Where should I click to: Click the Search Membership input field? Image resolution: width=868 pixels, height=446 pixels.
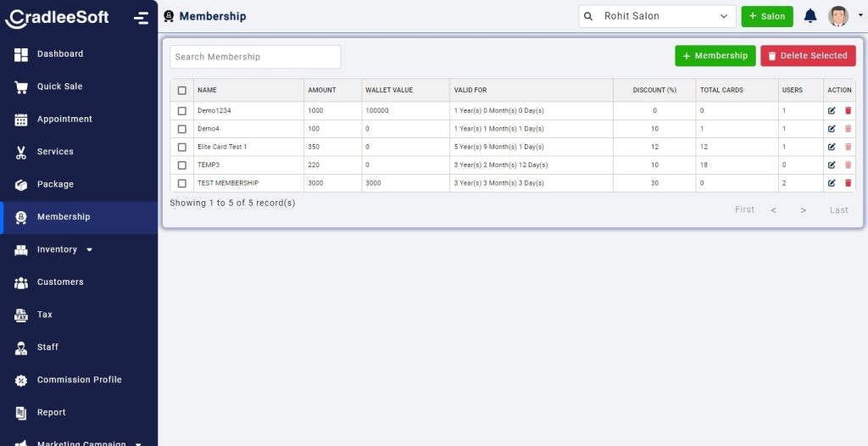coord(255,57)
